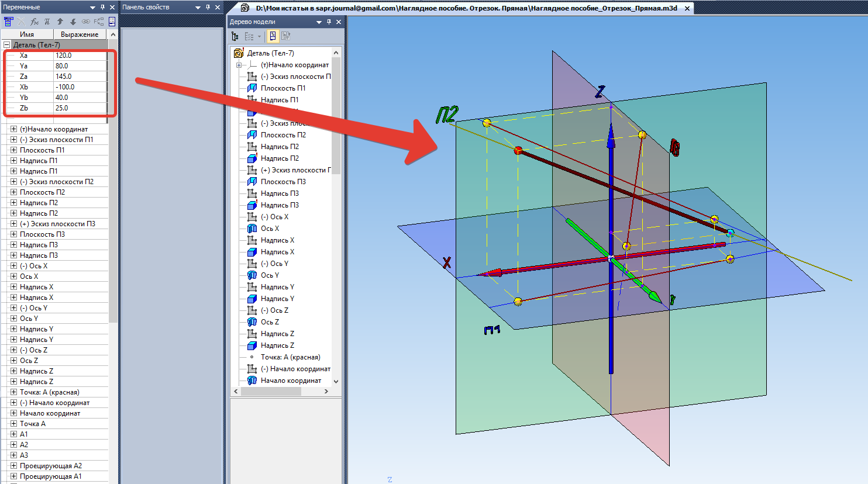Click the Деталь (Тел-7) part icon in model tree
This screenshot has height=484, width=868.
239,53
